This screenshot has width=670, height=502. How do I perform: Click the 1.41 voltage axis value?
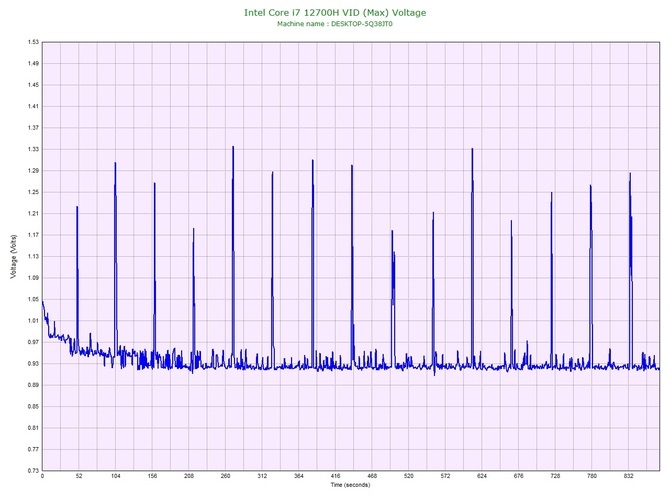pyautogui.click(x=33, y=106)
